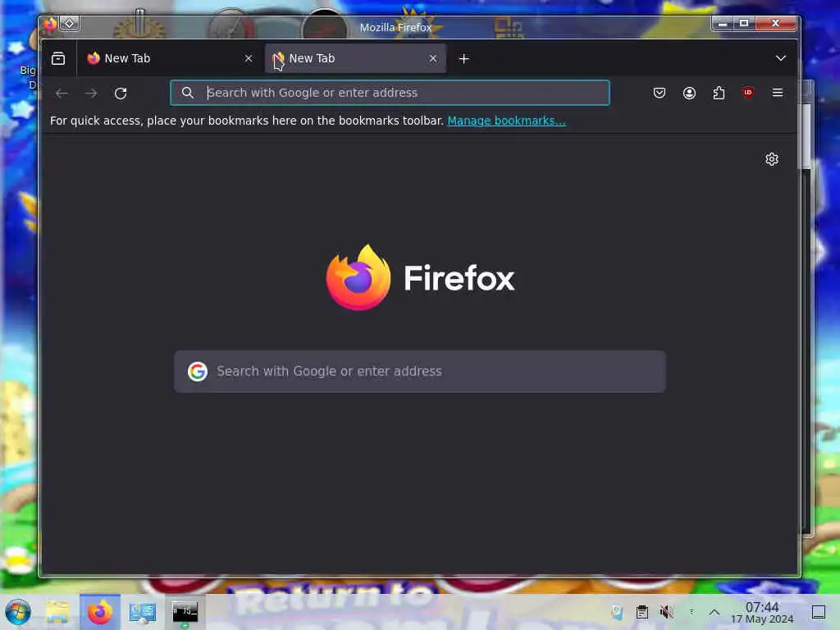
Task: Switch to the first New Tab
Action: pyautogui.click(x=169, y=58)
